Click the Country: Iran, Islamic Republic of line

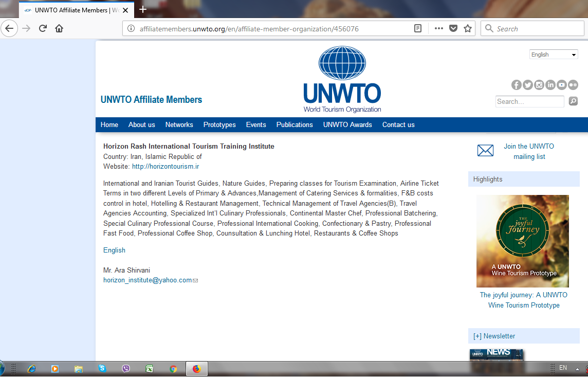pos(152,156)
